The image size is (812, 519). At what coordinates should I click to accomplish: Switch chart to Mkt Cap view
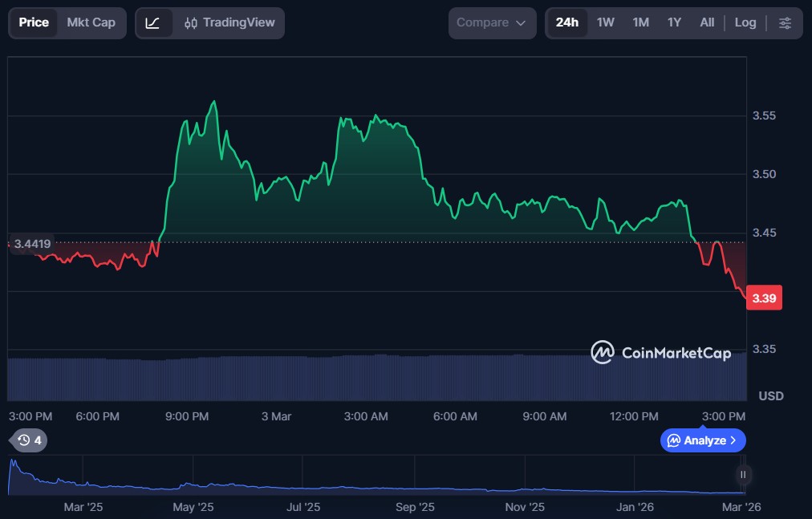pyautogui.click(x=91, y=23)
